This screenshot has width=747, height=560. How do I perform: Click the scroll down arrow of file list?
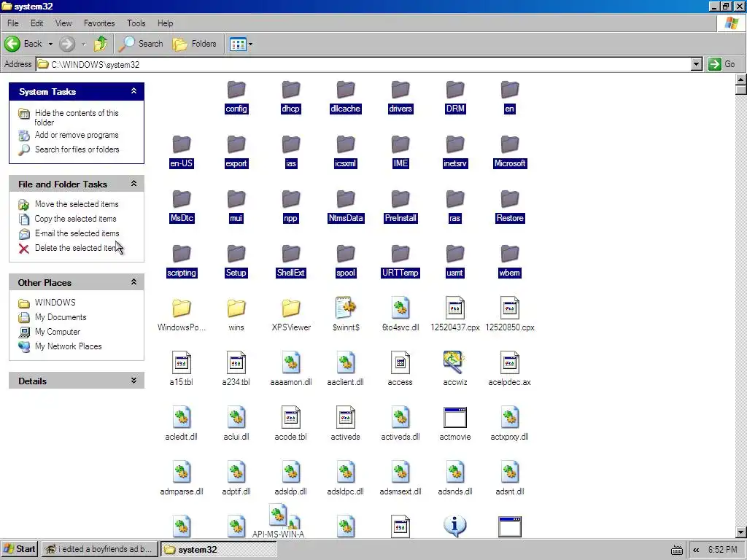click(x=741, y=532)
